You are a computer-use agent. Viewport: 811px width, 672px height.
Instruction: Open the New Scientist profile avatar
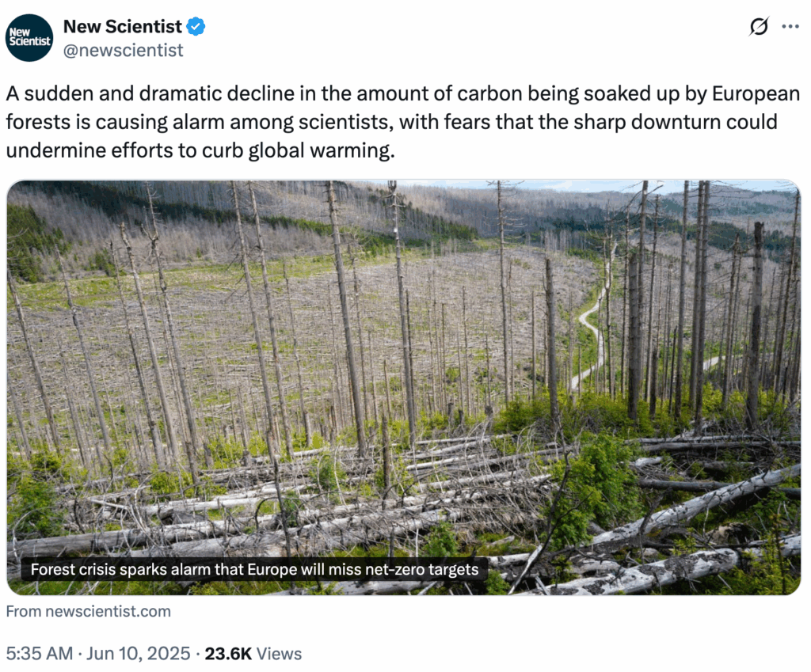[29, 38]
